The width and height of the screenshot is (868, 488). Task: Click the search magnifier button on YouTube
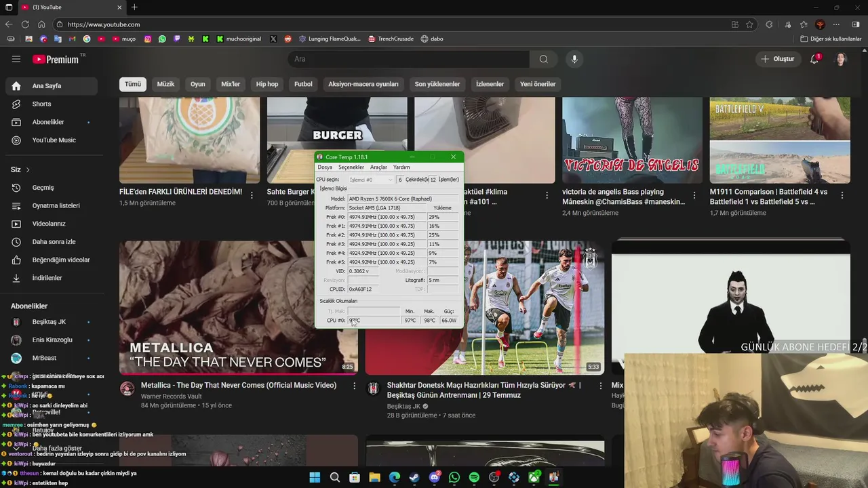tap(543, 59)
